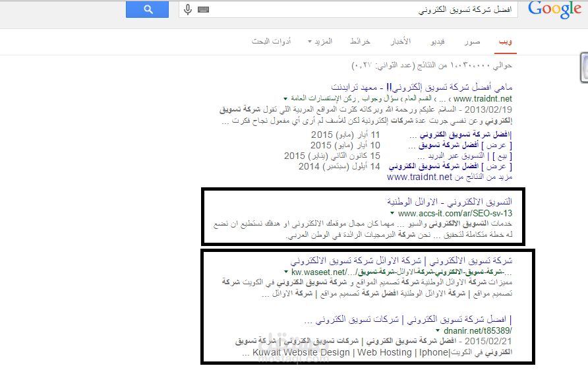Open the الأخبار (News) tab
Image resolution: width=588 pixels, height=372 pixels.
pos(401,42)
